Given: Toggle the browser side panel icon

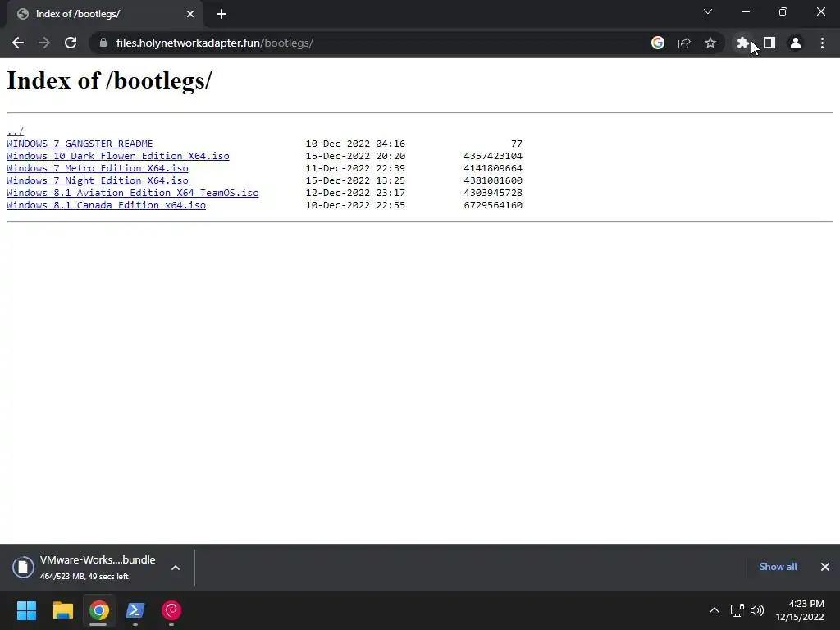Looking at the screenshot, I should [x=769, y=43].
